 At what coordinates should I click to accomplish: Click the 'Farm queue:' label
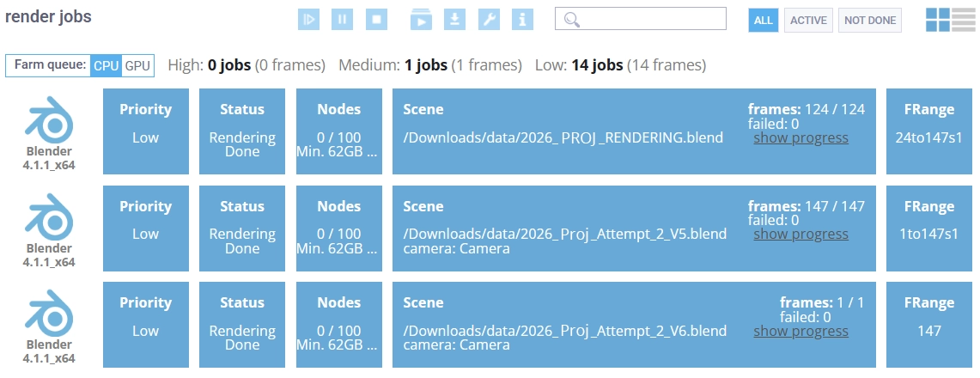(x=49, y=64)
